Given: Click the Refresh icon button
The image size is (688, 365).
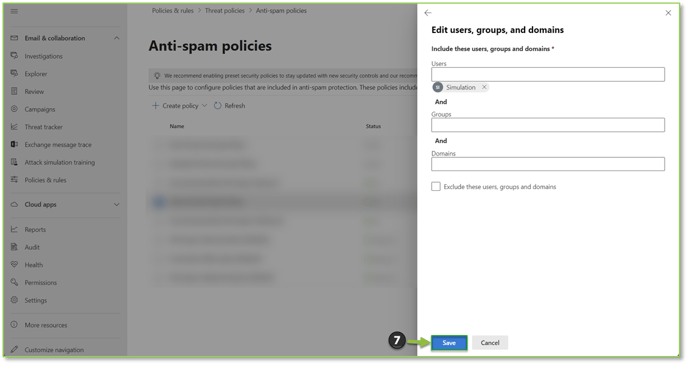Looking at the screenshot, I should [218, 106].
